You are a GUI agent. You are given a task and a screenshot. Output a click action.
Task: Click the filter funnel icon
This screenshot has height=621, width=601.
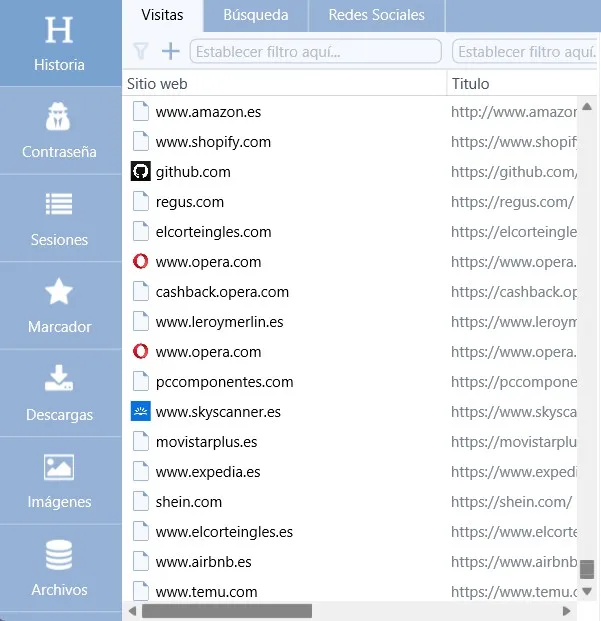tap(141, 51)
